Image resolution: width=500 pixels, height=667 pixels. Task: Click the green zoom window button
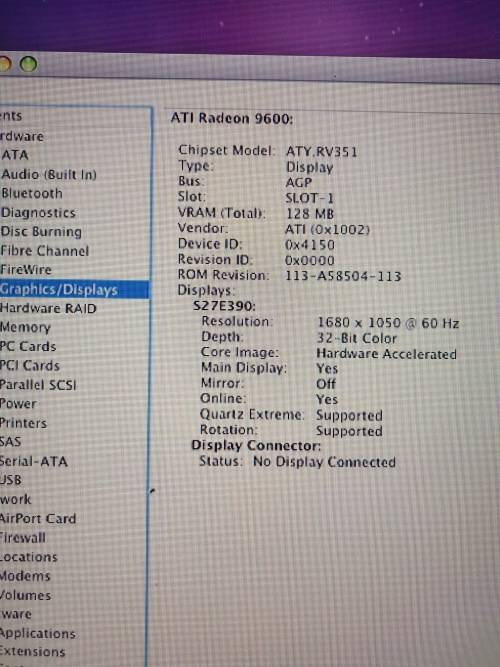(29, 65)
